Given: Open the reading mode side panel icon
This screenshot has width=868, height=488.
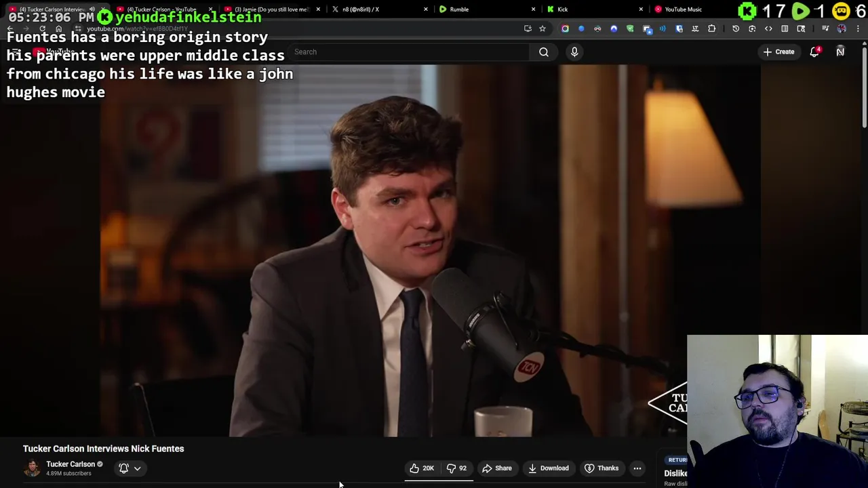Looking at the screenshot, I should [785, 28].
